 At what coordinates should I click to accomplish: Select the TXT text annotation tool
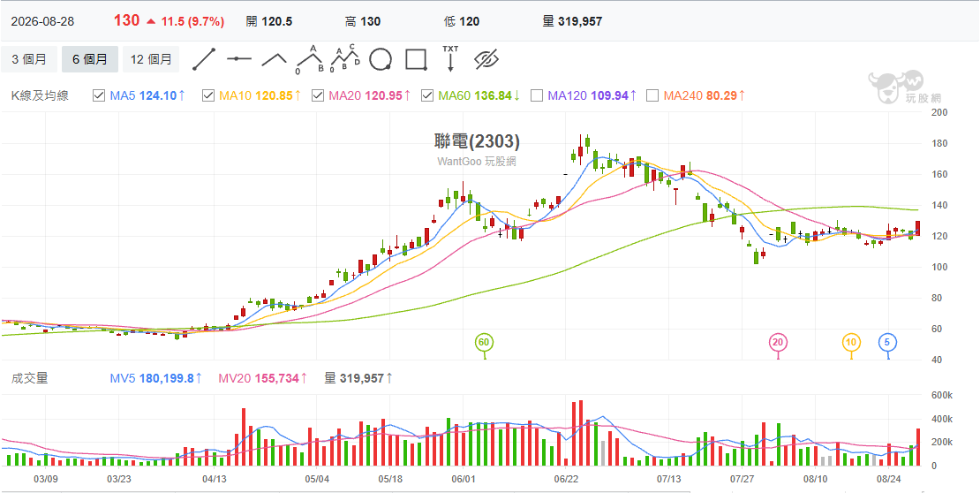[x=450, y=57]
